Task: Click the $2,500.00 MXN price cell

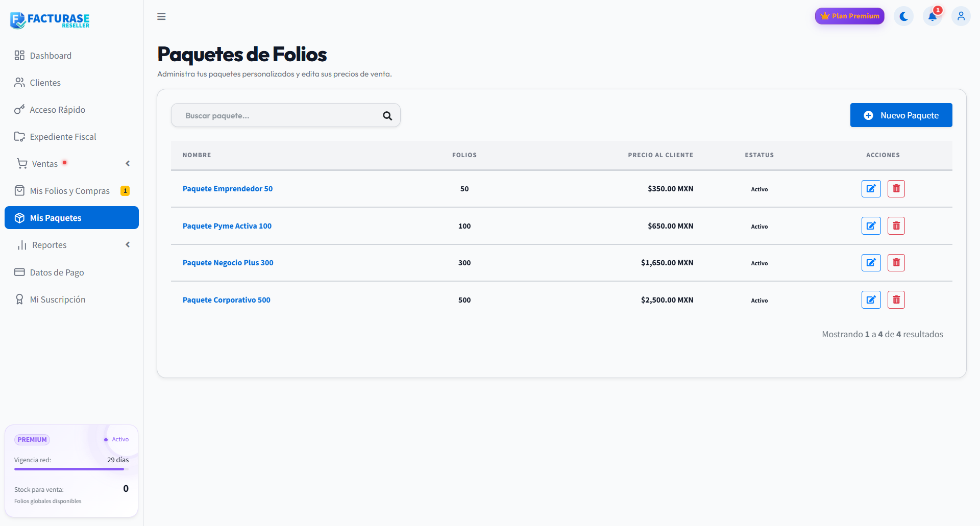Action: tap(667, 300)
